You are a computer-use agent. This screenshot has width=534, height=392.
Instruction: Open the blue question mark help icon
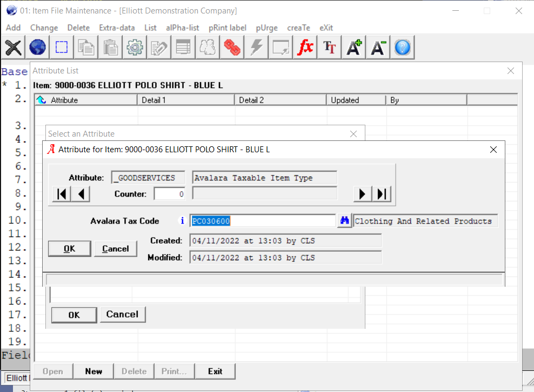403,48
